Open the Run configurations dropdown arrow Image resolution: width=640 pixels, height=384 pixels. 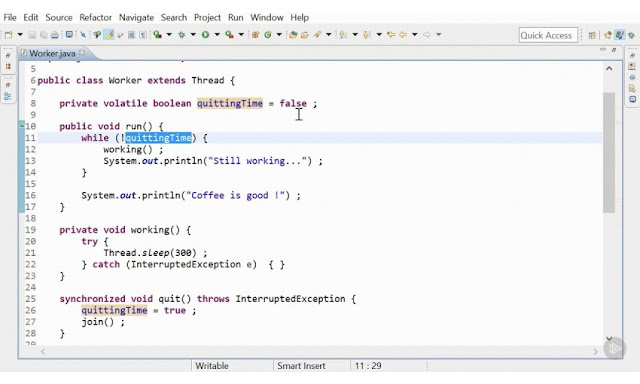(x=217, y=34)
